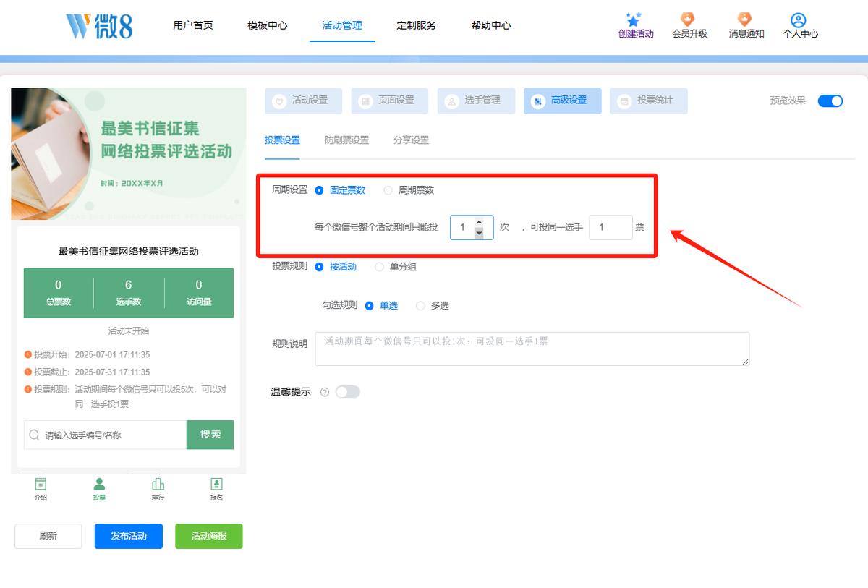Open the 创建活动 star icon
This screenshot has height=588, width=868.
pyautogui.click(x=635, y=20)
